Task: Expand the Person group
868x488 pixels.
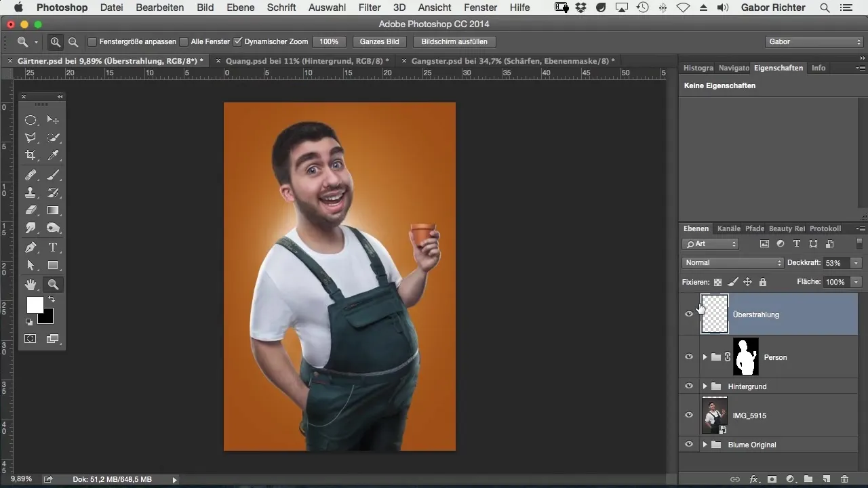Action: (705, 357)
